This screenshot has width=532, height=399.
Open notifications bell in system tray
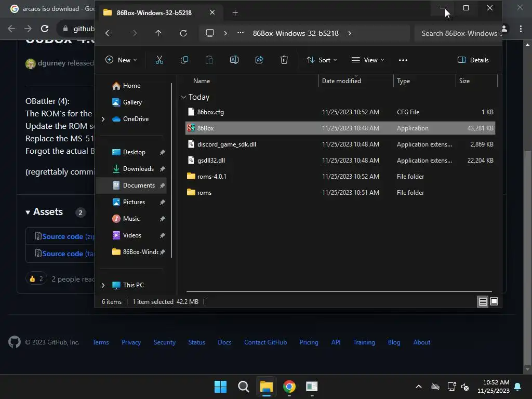click(518, 387)
